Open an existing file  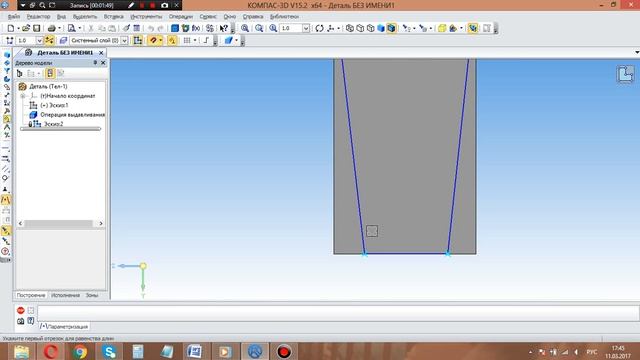coord(26,28)
